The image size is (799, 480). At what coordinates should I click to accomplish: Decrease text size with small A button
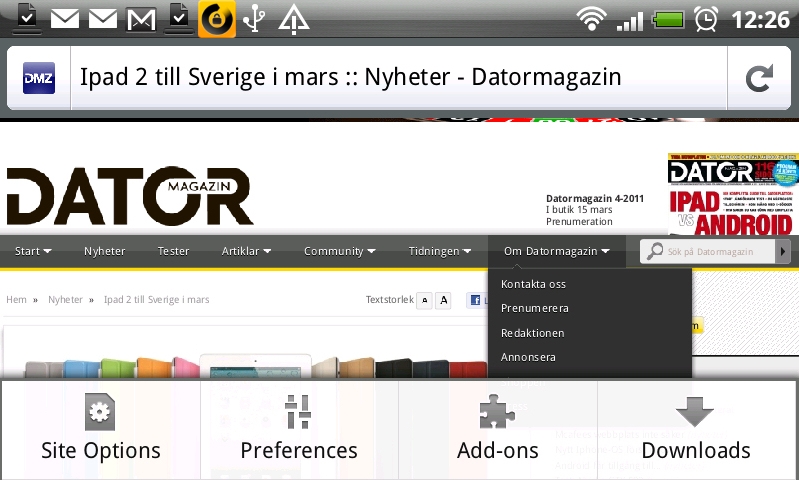click(424, 301)
